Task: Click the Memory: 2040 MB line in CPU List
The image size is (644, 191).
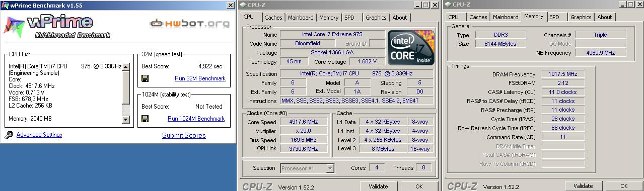Action: [x=30, y=119]
